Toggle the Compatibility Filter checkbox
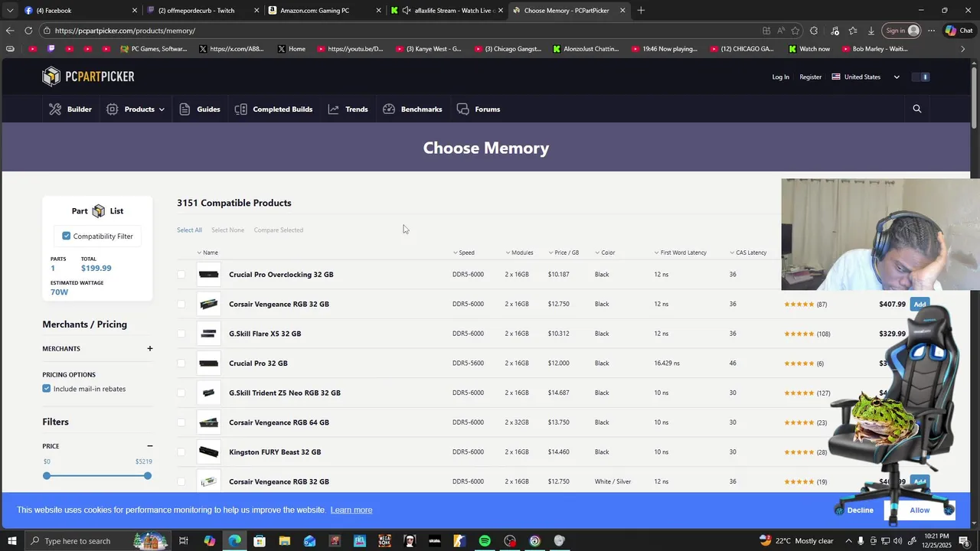Screen dimensions: 980x551 tap(67, 236)
